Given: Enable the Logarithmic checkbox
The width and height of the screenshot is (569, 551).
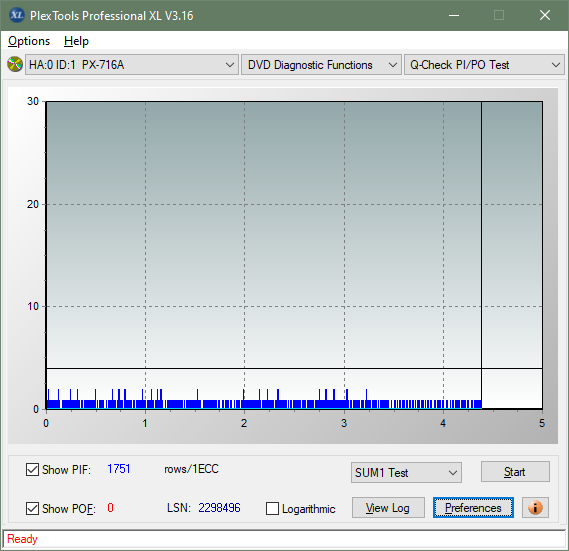Looking at the screenshot, I should point(272,508).
